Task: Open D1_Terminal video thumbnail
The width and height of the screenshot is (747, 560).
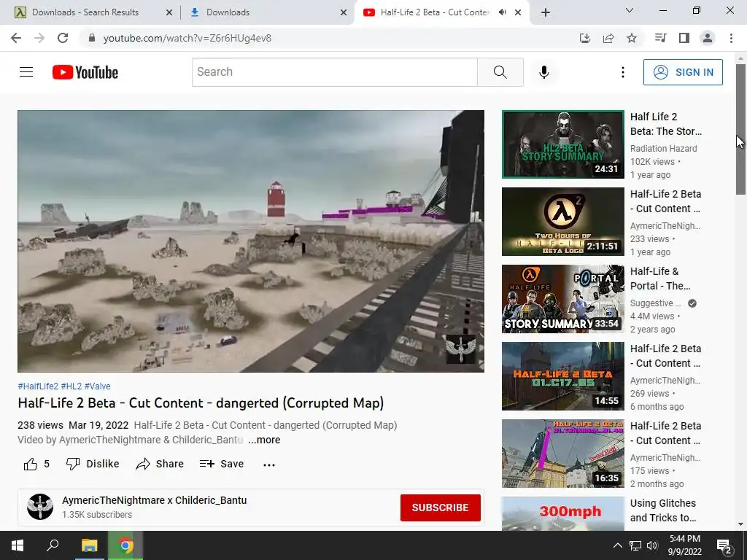Action: (x=563, y=454)
